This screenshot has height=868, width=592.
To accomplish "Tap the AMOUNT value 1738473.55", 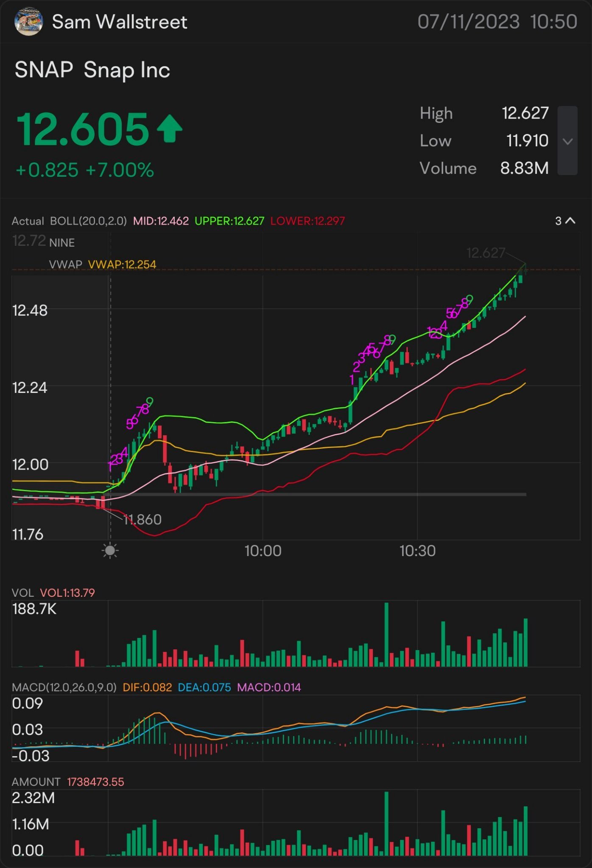I will (x=95, y=782).
